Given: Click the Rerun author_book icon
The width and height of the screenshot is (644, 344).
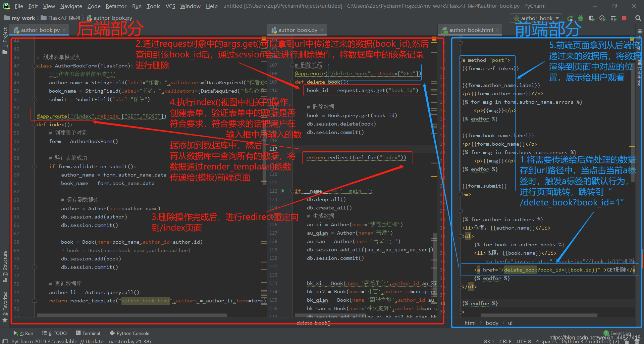Looking at the screenshot, I should tap(570, 18).
